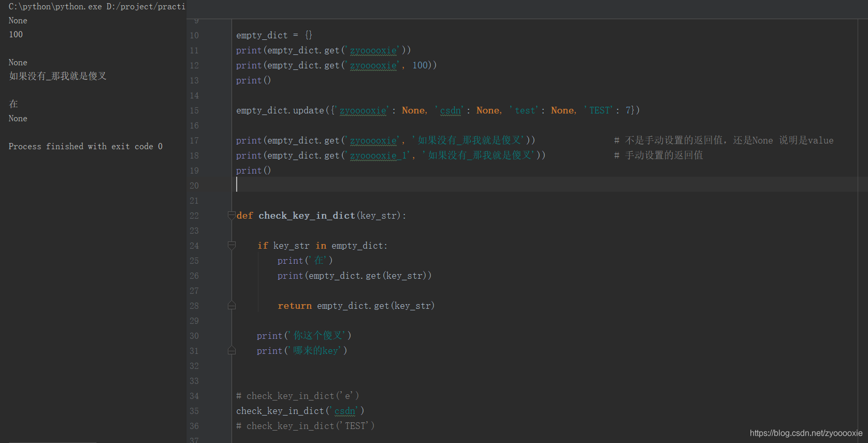Click console output '如果没有_那我就是傻叉'
The width and height of the screenshot is (868, 443).
[57, 76]
